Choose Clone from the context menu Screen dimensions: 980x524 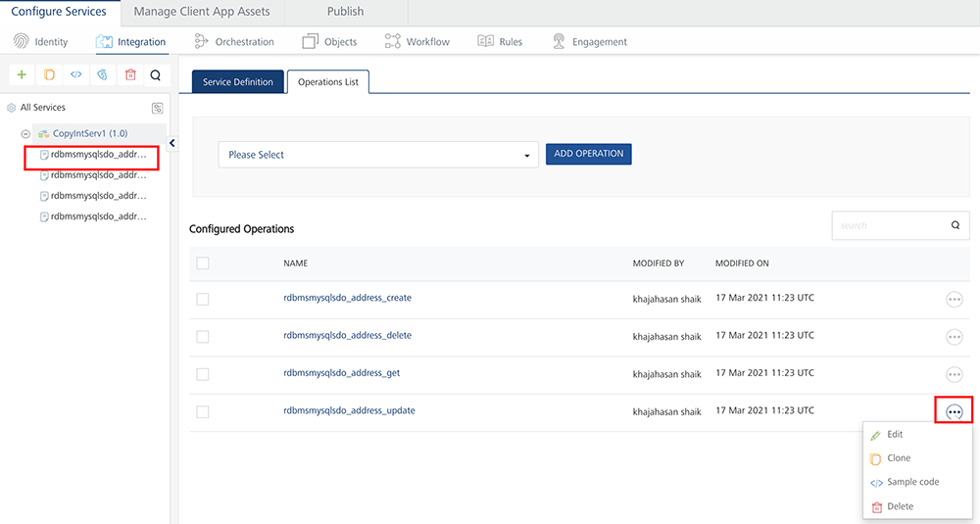898,458
